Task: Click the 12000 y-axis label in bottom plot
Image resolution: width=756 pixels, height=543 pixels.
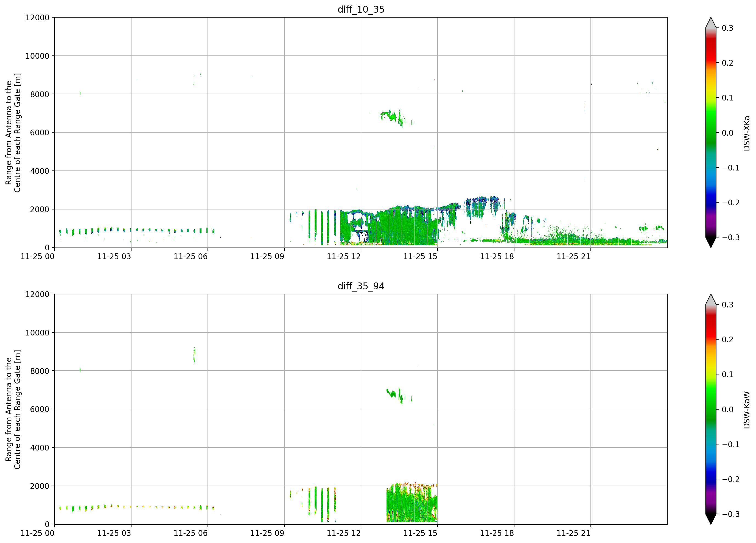Action: (37, 294)
